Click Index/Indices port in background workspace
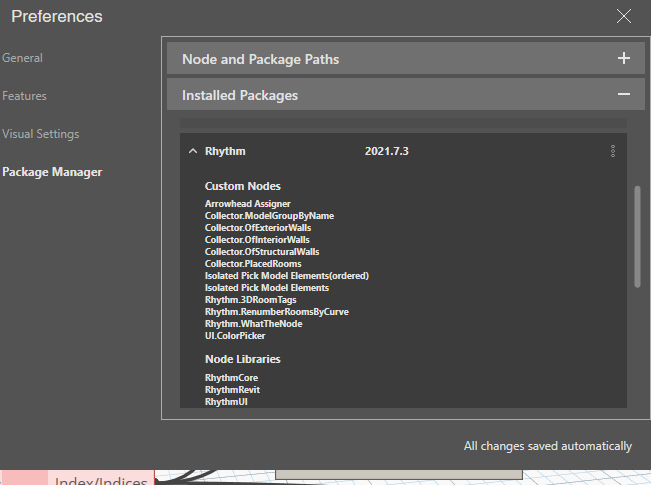Screen dimensions: 651x485 (x=101, y=480)
